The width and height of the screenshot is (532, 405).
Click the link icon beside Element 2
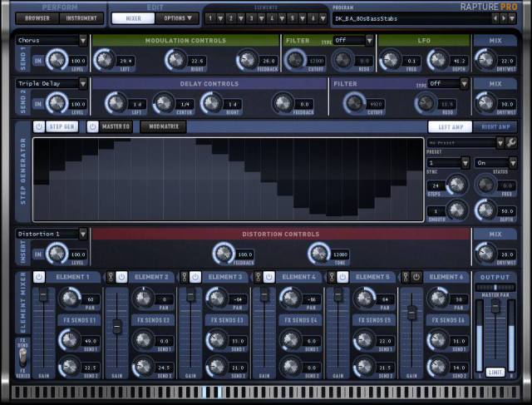coord(111,277)
